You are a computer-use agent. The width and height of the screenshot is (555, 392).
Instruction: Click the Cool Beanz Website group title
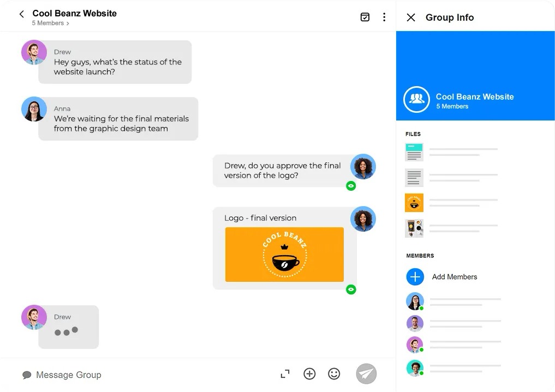pos(74,13)
